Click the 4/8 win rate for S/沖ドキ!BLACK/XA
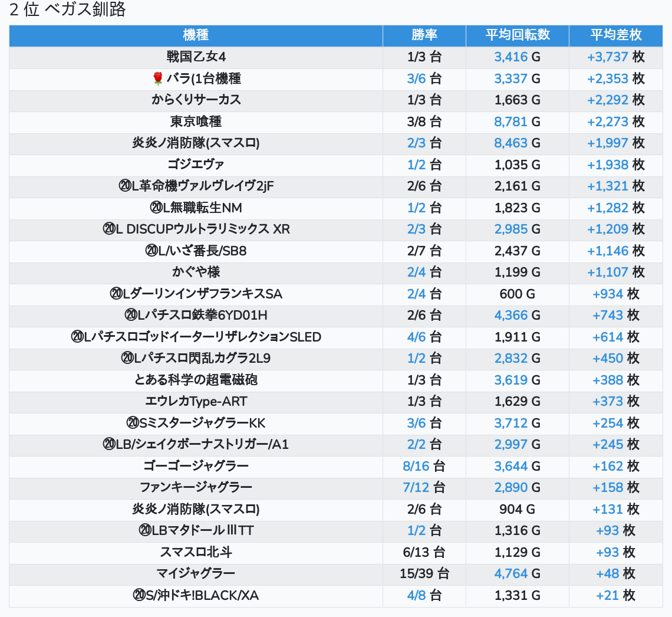672x617 pixels. tap(416, 595)
